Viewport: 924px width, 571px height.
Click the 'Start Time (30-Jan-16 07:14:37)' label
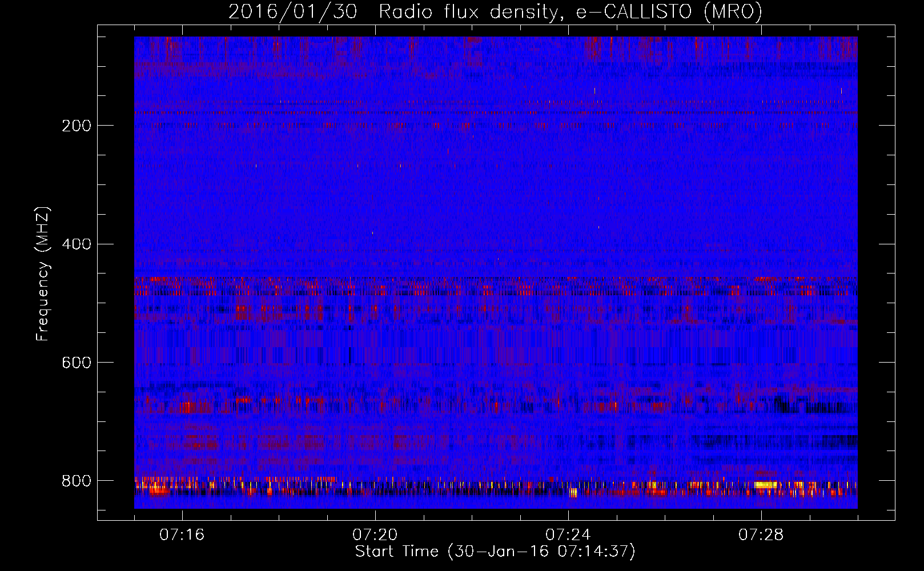(495, 552)
